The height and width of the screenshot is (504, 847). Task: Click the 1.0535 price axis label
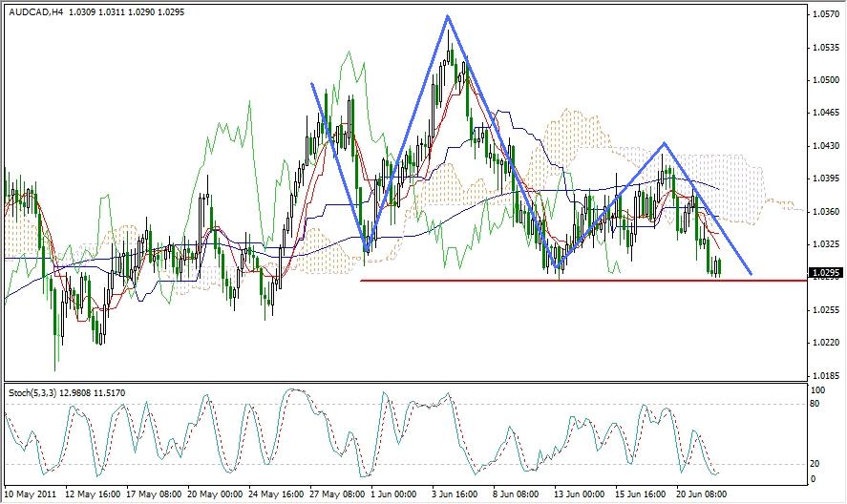(x=825, y=48)
